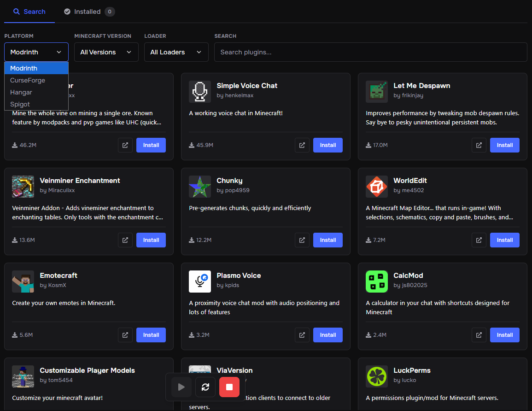This screenshot has height=411, width=532.
Task: Click the Chunky star icon
Action: pos(200,187)
